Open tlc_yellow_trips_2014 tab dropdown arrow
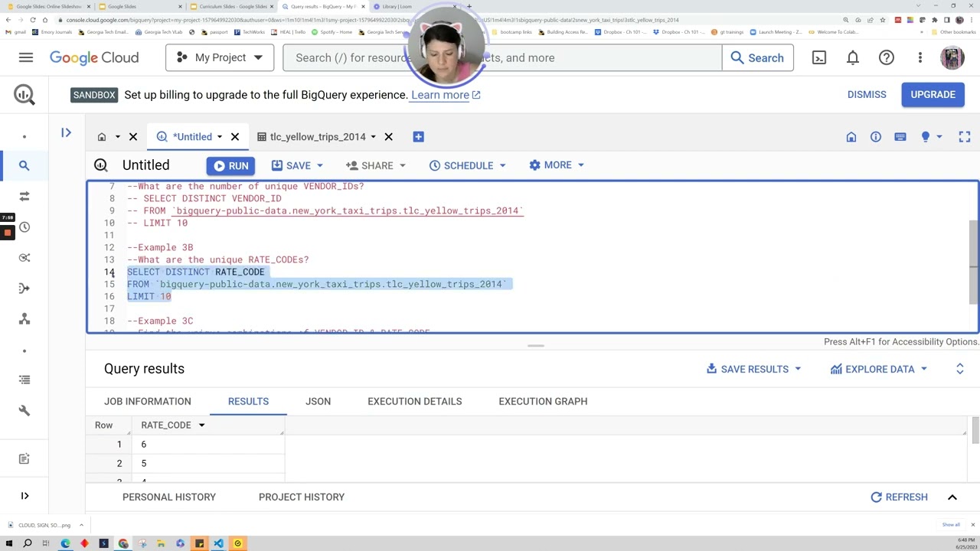This screenshot has width=980, height=551. 374,137
